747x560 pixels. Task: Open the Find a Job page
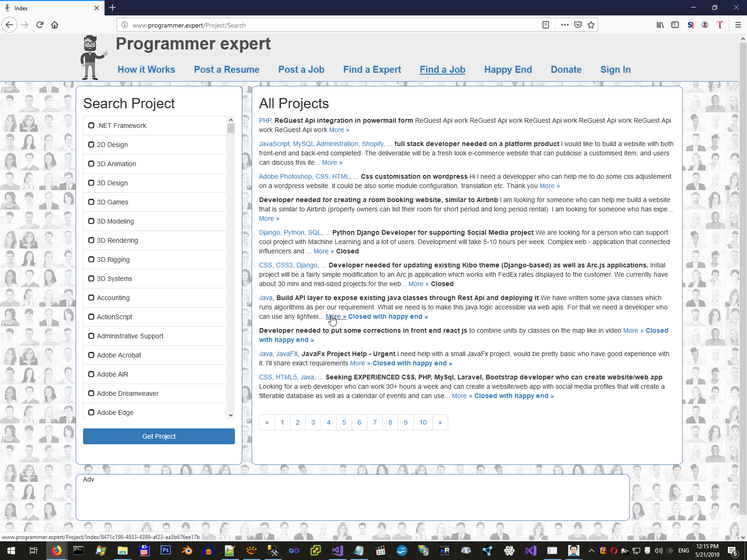pyautogui.click(x=443, y=70)
